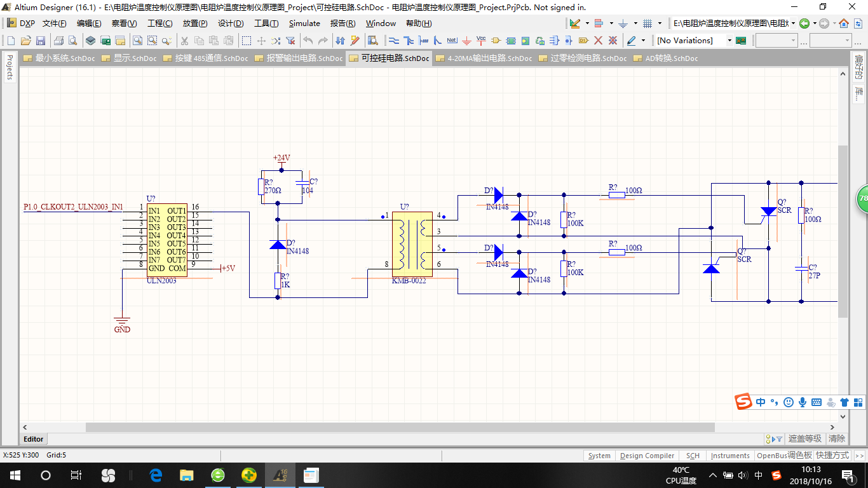Expand the hidden panel buttons chevron
The width and height of the screenshot is (868, 488).
[x=860, y=456]
